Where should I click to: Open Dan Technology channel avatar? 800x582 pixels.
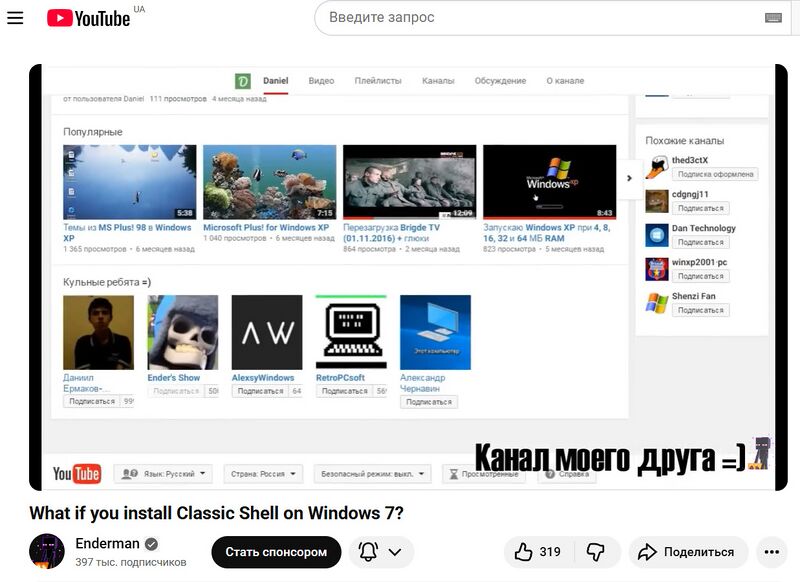pyautogui.click(x=657, y=235)
